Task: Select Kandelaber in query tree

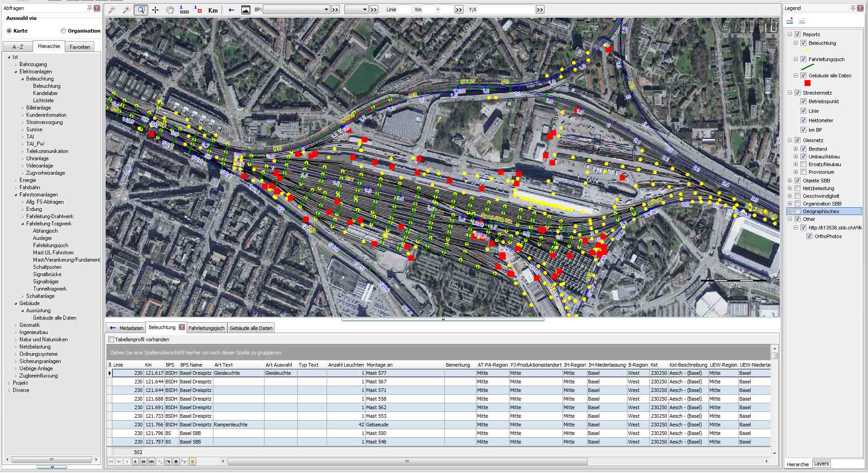Action: [45, 93]
